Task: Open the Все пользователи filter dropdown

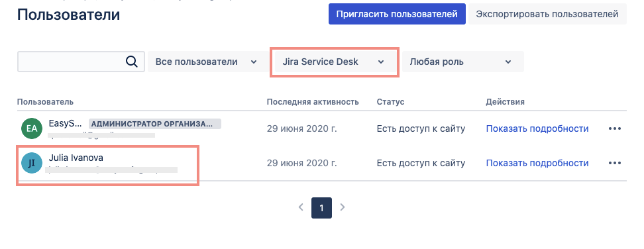Action: (x=207, y=62)
